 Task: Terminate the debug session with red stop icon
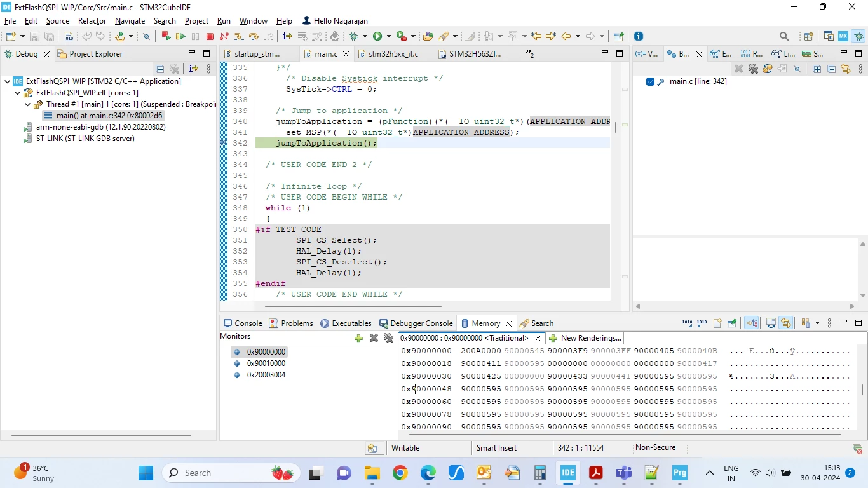210,37
